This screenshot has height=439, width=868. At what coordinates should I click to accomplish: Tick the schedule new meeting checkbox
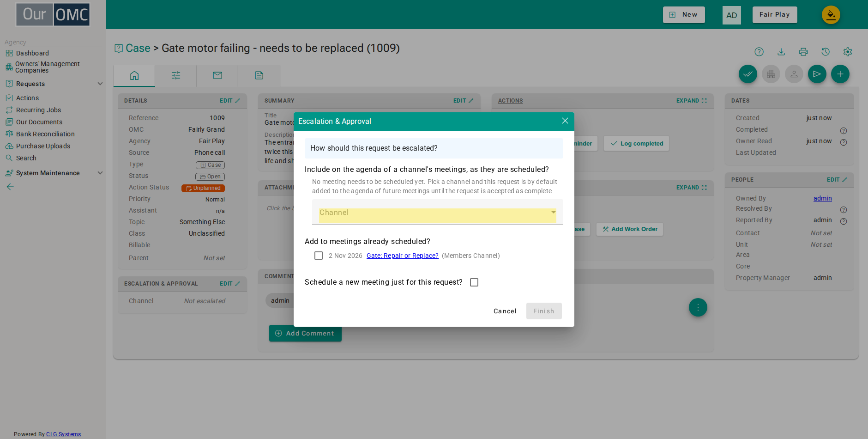tap(474, 282)
